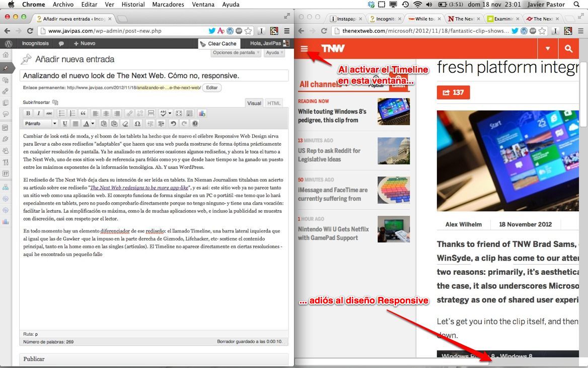Reload the thenextweb.com page
The height and width of the screenshot is (368, 588).
[x=324, y=31]
